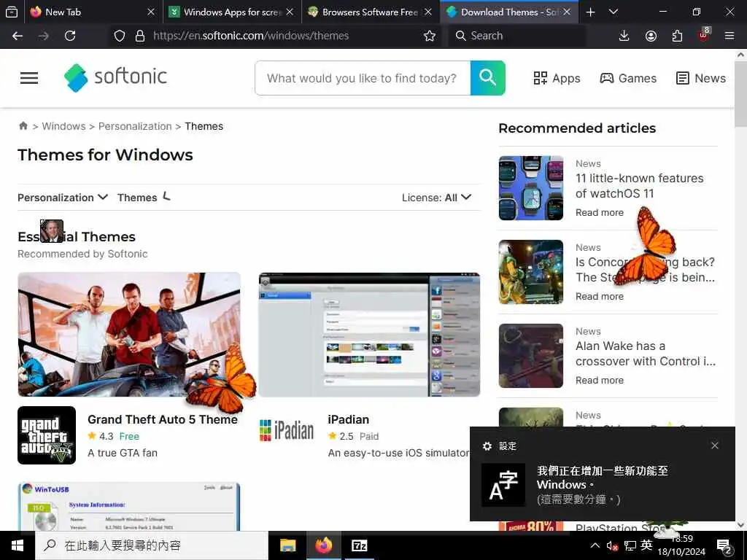747x560 pixels.
Task: Open the iPadian screenshot thumbnail
Action: [369, 334]
